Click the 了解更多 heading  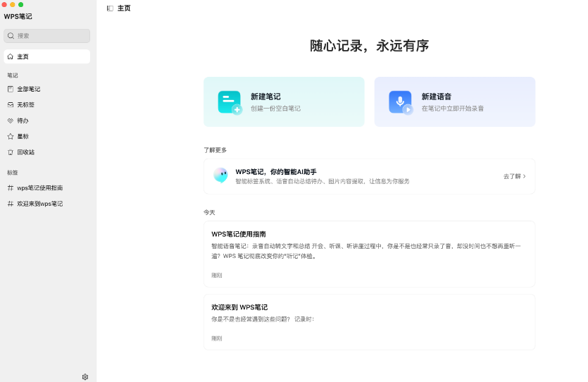(x=215, y=150)
